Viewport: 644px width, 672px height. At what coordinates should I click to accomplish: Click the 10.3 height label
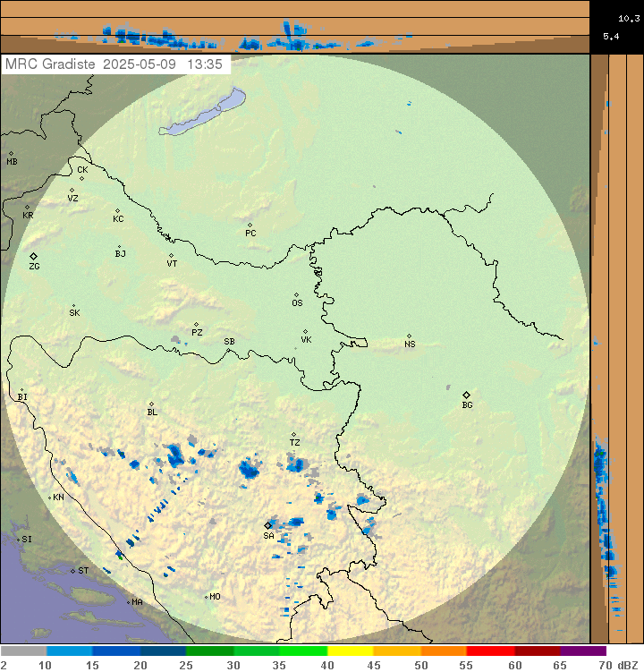tap(629, 19)
